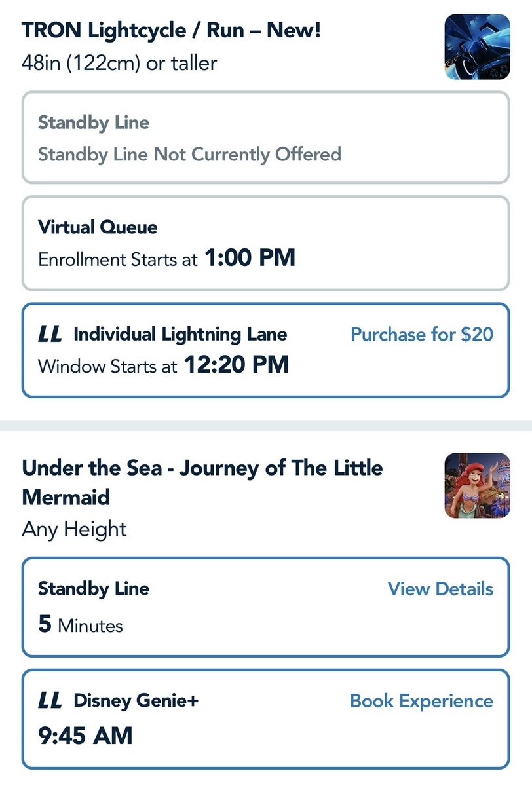Viewport: 532px width, 786px height.
Task: Tap Standby Line Not Currently Offered text
Action: tap(189, 155)
